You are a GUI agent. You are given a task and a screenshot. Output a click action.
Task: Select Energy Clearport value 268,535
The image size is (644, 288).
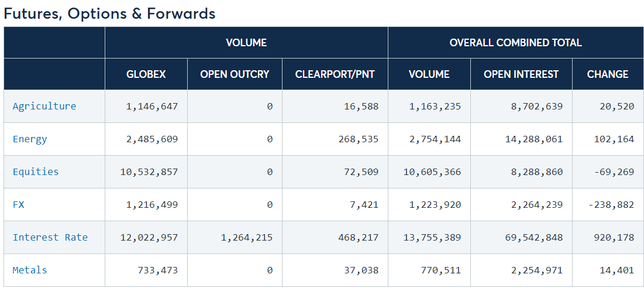point(359,139)
